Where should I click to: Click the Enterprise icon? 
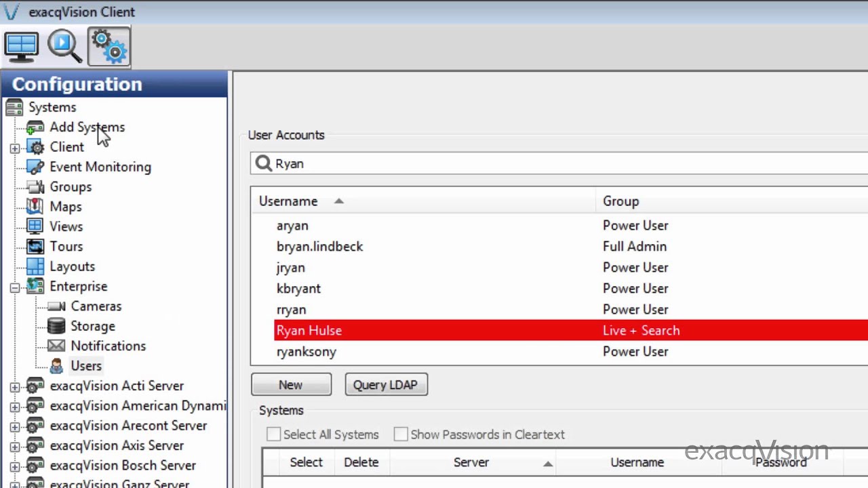(35, 286)
